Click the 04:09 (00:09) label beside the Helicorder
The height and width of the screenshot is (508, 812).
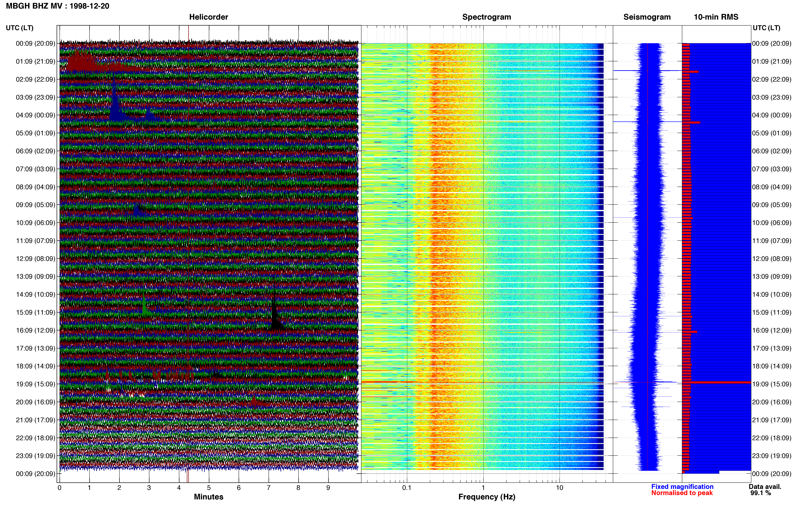tap(35, 115)
